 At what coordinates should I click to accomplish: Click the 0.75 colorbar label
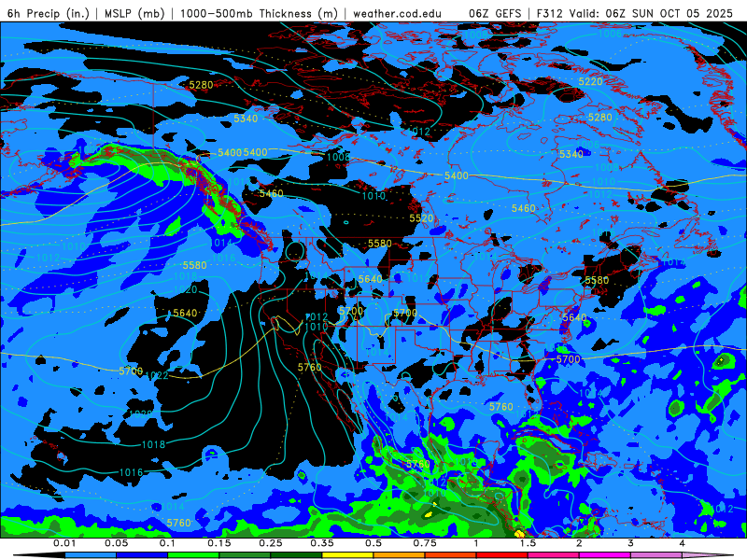click(x=425, y=543)
